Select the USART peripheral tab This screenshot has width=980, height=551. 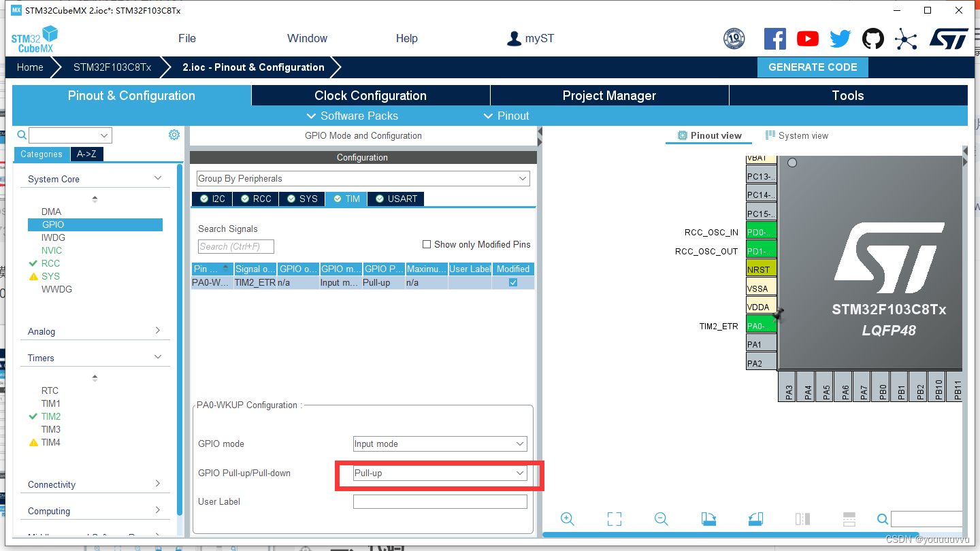(395, 199)
